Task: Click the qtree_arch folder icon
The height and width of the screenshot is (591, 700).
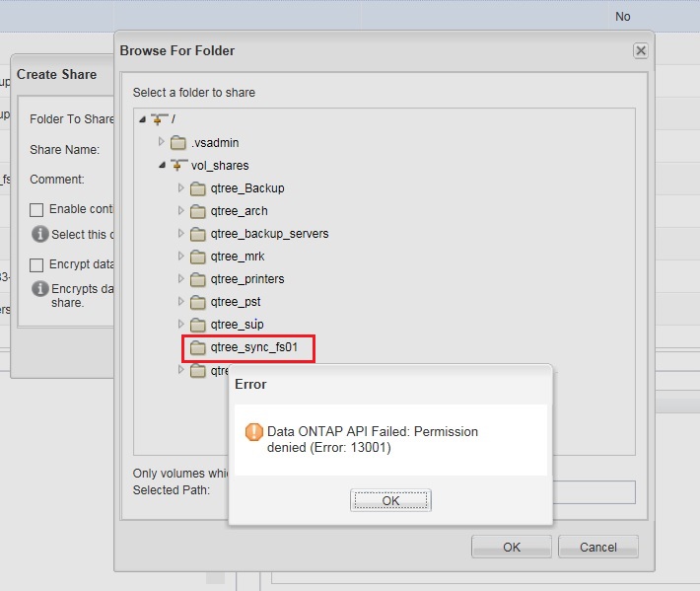Action: (198, 211)
